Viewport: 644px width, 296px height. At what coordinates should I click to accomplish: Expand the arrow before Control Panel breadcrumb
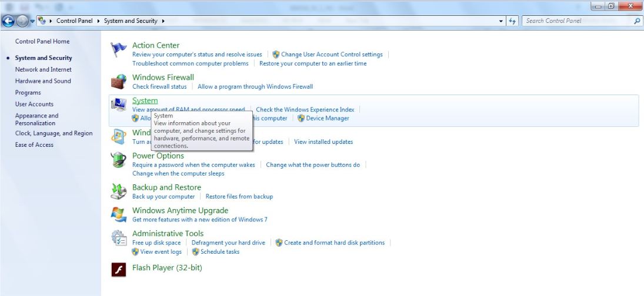click(x=51, y=21)
